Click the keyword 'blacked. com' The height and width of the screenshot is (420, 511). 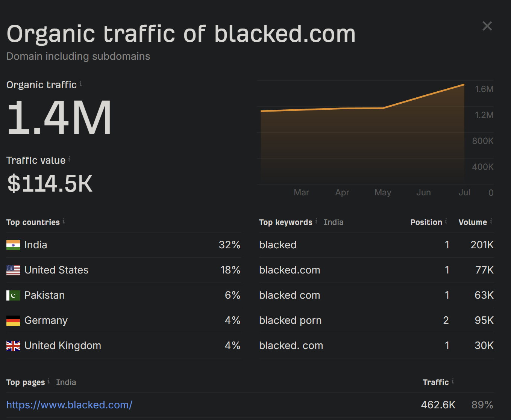pos(291,346)
